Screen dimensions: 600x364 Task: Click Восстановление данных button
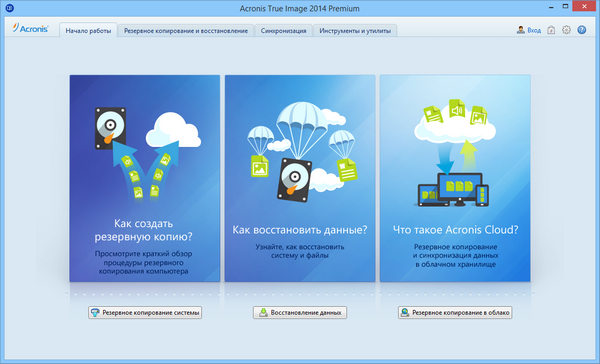click(x=300, y=313)
